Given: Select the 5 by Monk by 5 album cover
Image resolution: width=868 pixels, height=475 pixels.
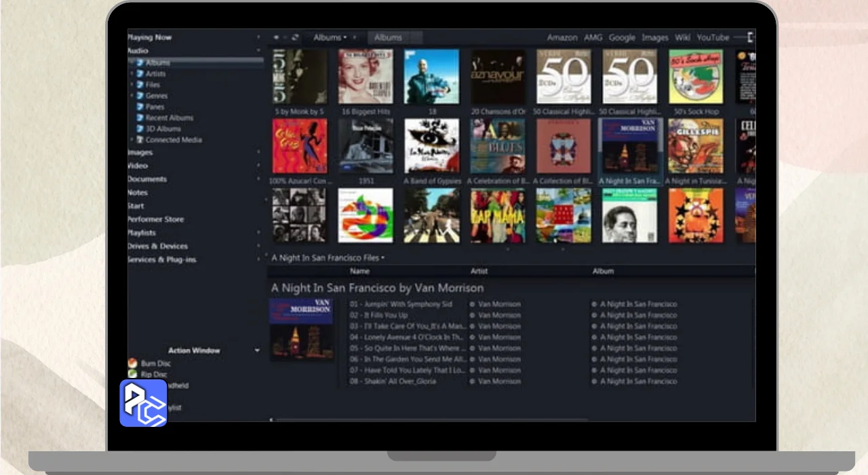Looking at the screenshot, I should pos(300,77).
